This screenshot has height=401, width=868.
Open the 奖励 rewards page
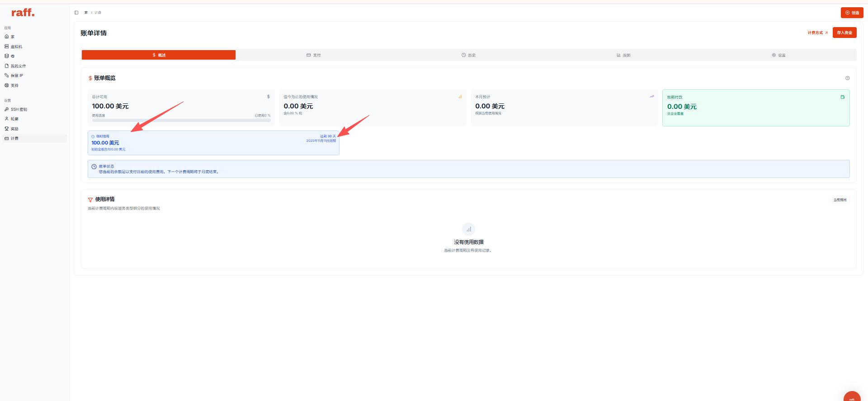pos(14,129)
